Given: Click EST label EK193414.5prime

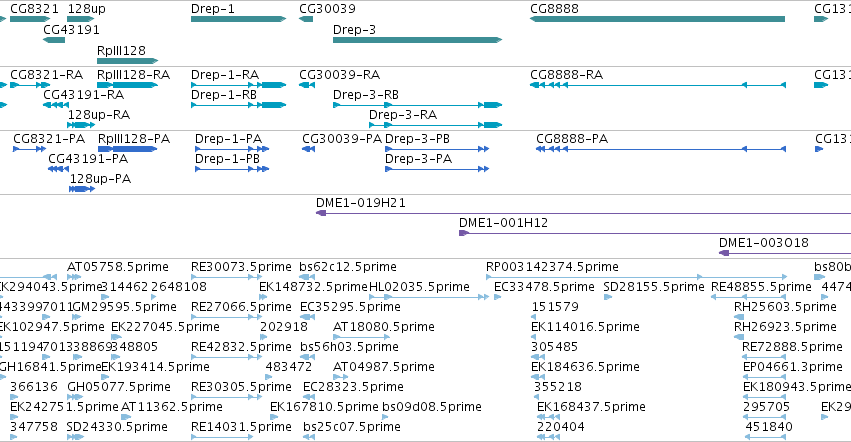Looking at the screenshot, I should pos(156,367).
